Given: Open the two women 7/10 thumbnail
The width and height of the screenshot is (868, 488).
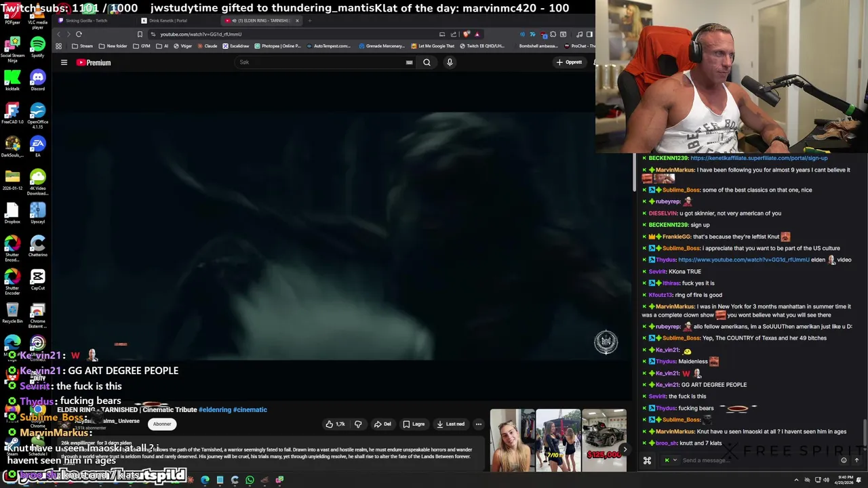Looking at the screenshot, I should pos(558,440).
